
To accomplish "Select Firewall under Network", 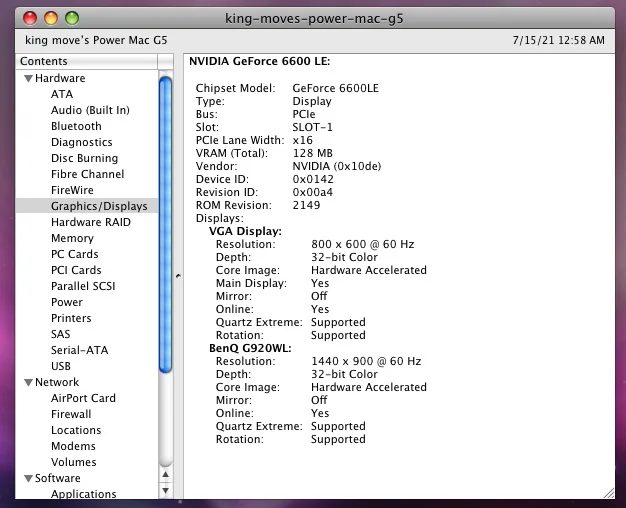I will point(71,414).
